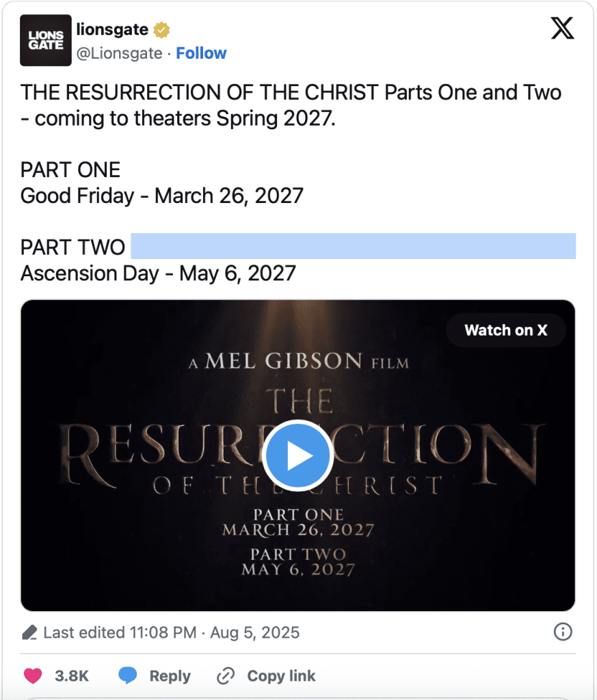The height and width of the screenshot is (700, 597).
Task: Open the X logo in top corner
Action: pyautogui.click(x=562, y=29)
